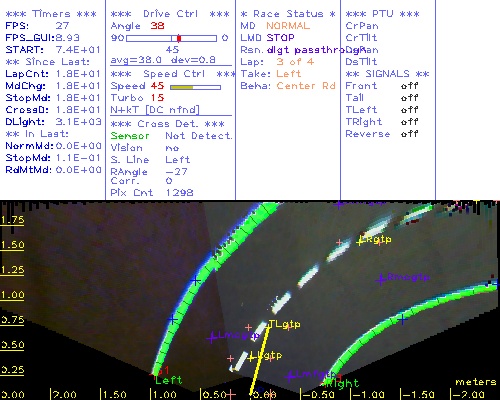Click the PTU panel title
Viewport: 500px width, 400px height.
382,14
